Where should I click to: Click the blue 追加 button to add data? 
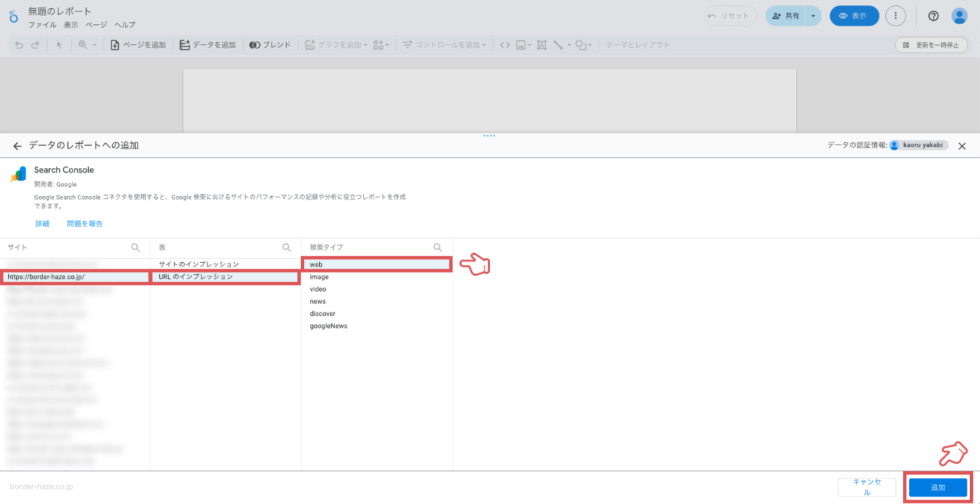tap(938, 487)
